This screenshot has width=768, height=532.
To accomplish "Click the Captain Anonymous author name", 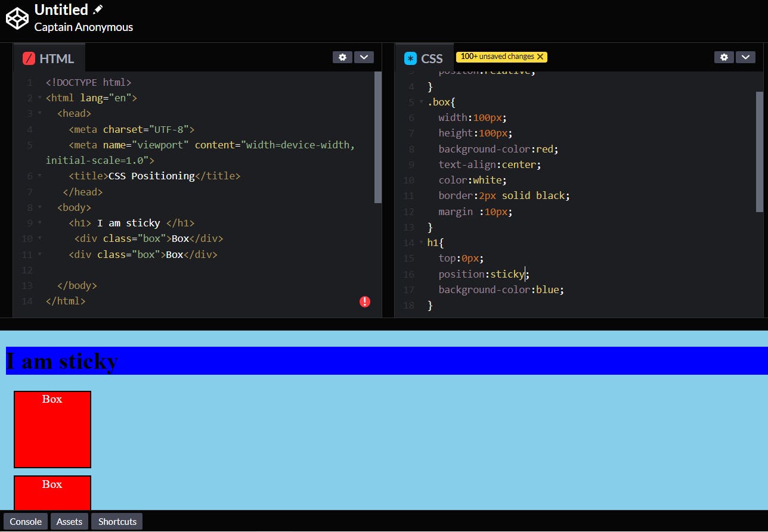I will 83,27.
